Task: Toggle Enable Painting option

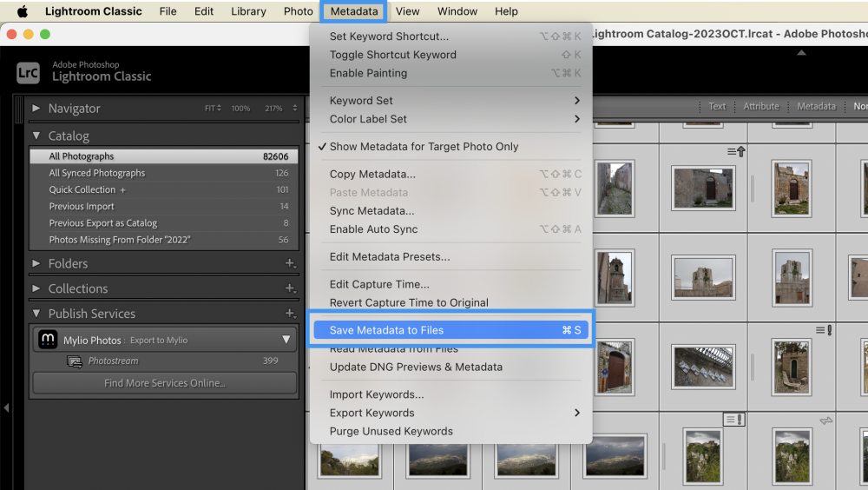Action: click(368, 73)
